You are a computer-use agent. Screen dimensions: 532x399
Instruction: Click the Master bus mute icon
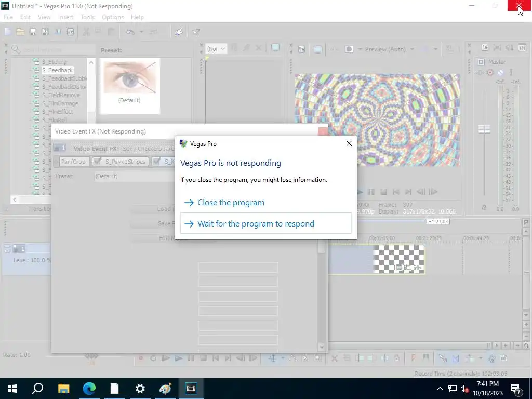500,72
